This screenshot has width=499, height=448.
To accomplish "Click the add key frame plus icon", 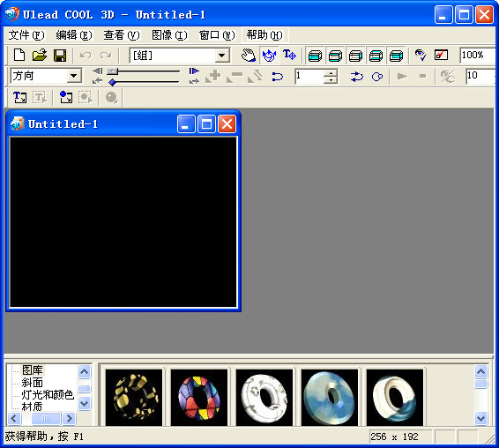I will (x=213, y=76).
